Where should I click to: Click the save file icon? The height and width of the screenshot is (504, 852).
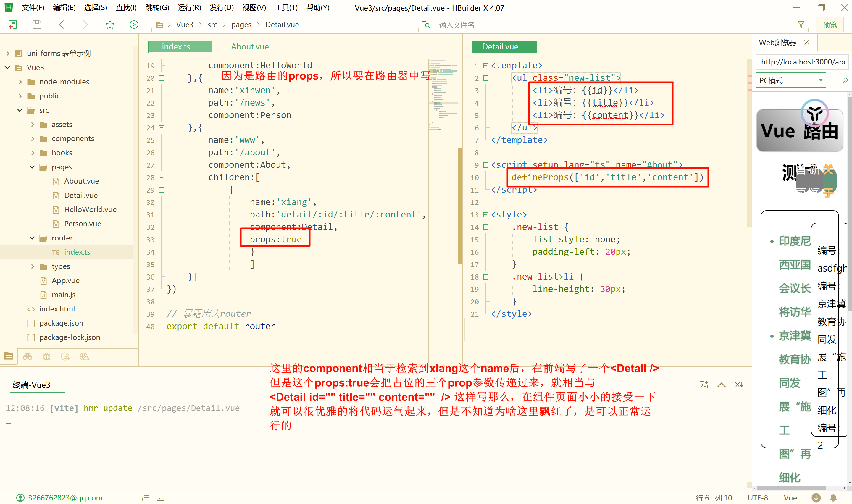point(37,25)
